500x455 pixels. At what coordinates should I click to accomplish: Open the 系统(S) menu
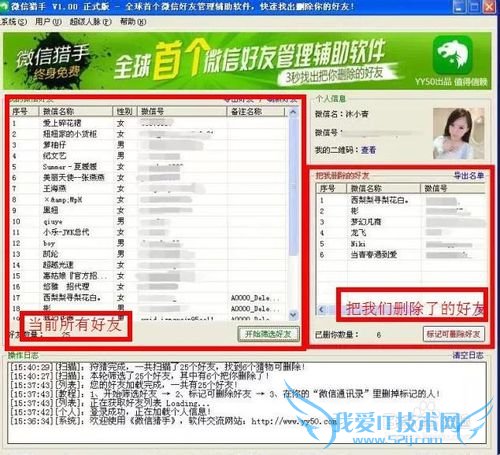coord(13,22)
